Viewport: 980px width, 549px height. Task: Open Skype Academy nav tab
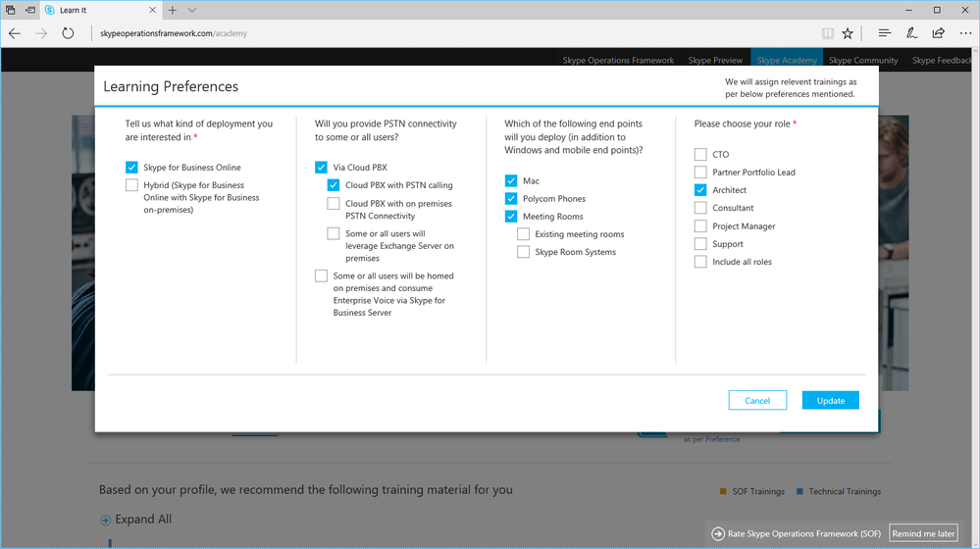pos(787,58)
